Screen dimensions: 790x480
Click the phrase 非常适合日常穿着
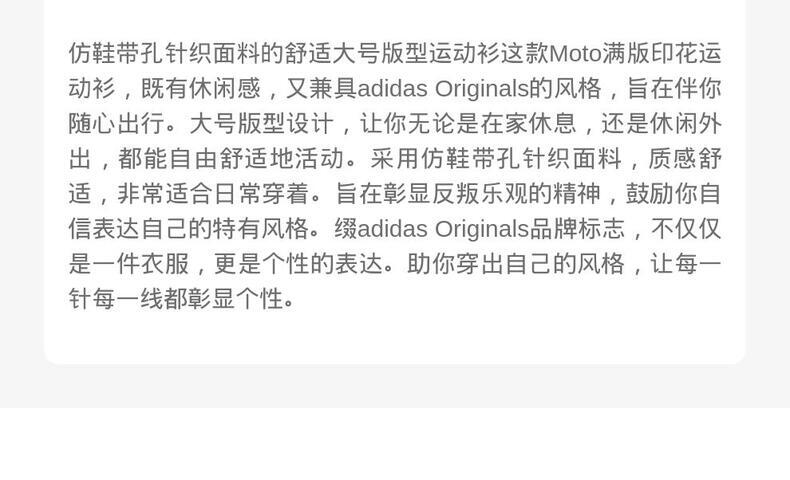[x=213, y=193]
